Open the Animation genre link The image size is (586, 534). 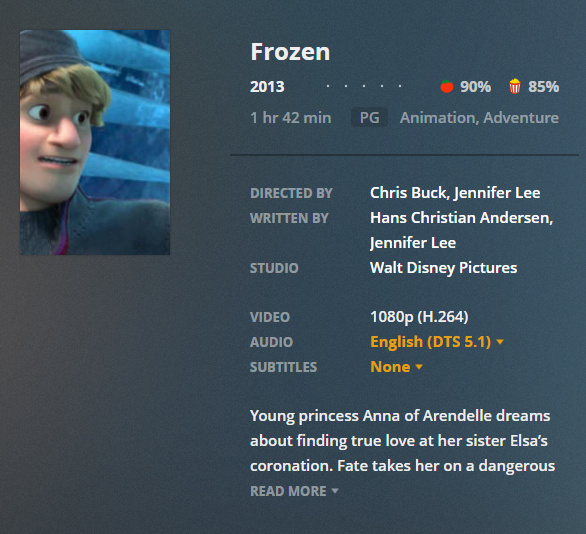coord(439,118)
